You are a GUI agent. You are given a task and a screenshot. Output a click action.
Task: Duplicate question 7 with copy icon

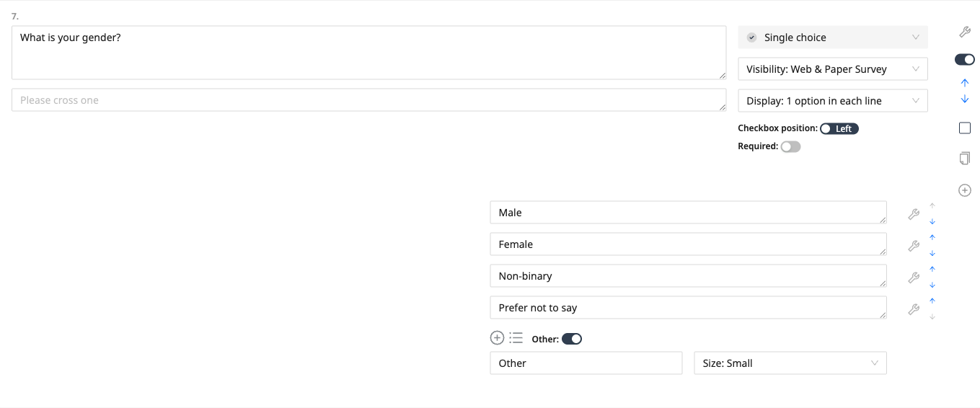[965, 158]
